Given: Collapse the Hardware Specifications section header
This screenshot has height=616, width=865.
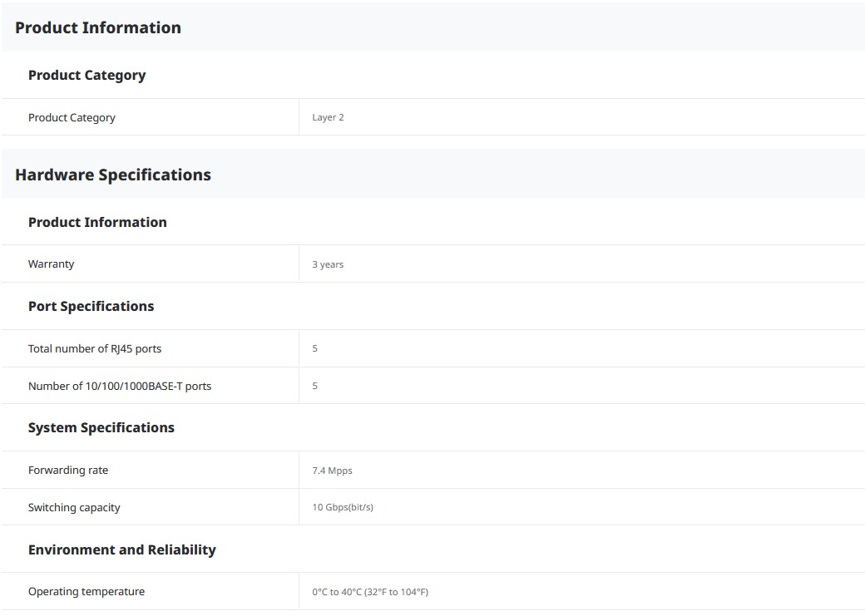Looking at the screenshot, I should [113, 175].
